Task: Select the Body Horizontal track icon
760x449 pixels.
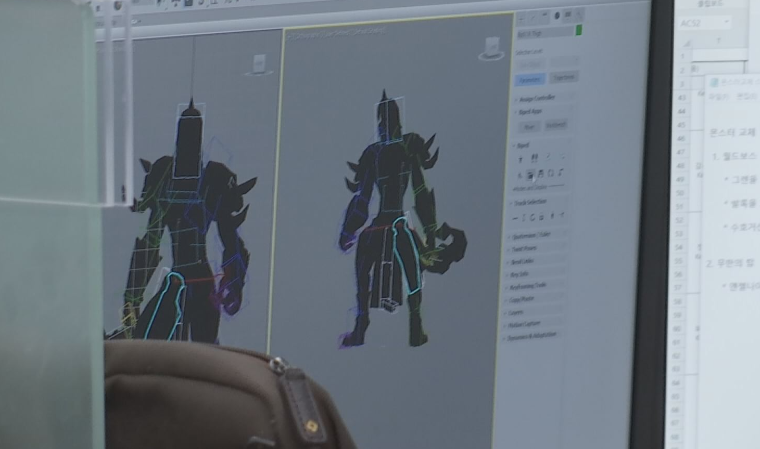Action: point(515,218)
